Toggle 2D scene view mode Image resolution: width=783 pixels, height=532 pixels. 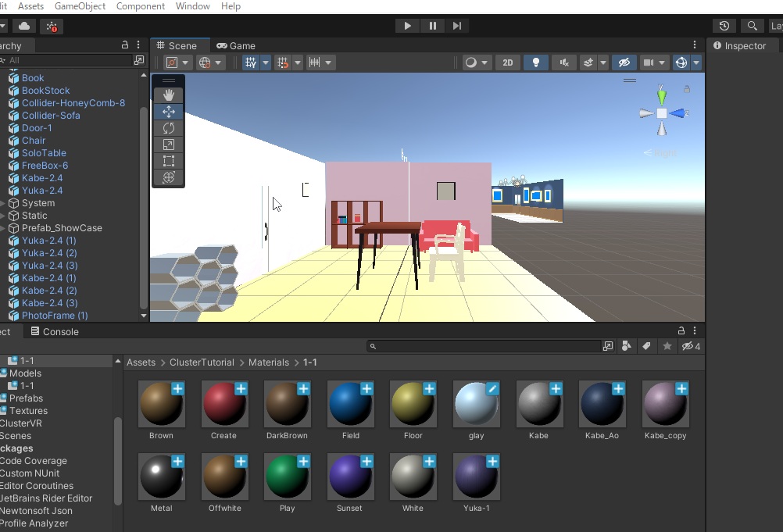point(507,62)
